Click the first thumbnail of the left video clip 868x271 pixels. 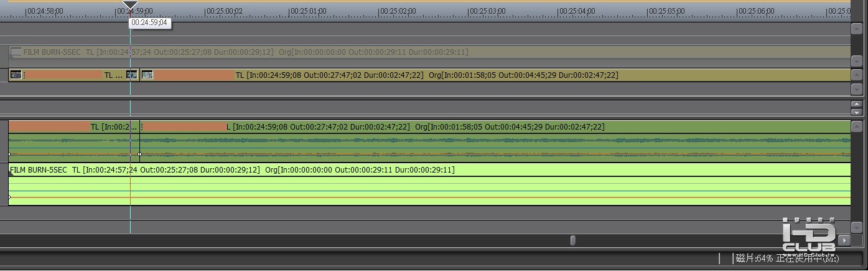pos(16,75)
